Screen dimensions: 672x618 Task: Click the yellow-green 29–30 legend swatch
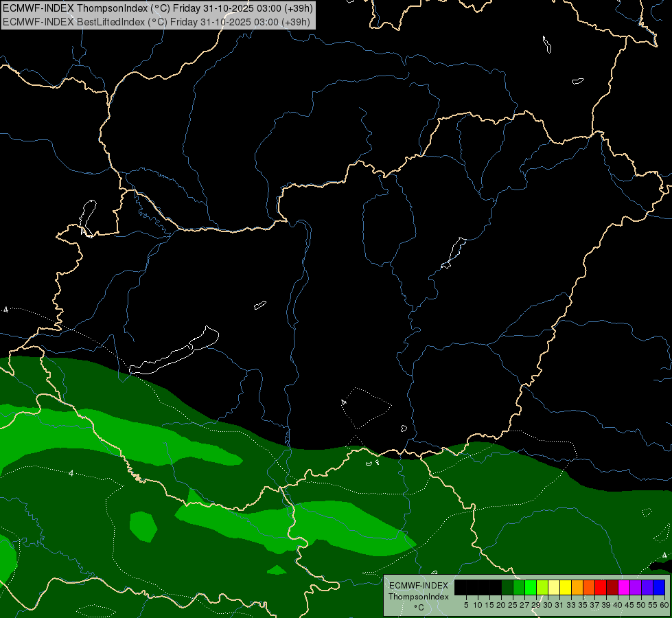[x=542, y=587]
